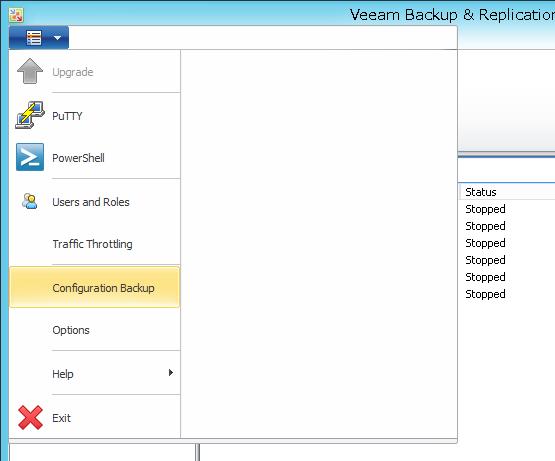
Task: Open Traffic Throttling settings
Action: pyautogui.click(x=92, y=244)
